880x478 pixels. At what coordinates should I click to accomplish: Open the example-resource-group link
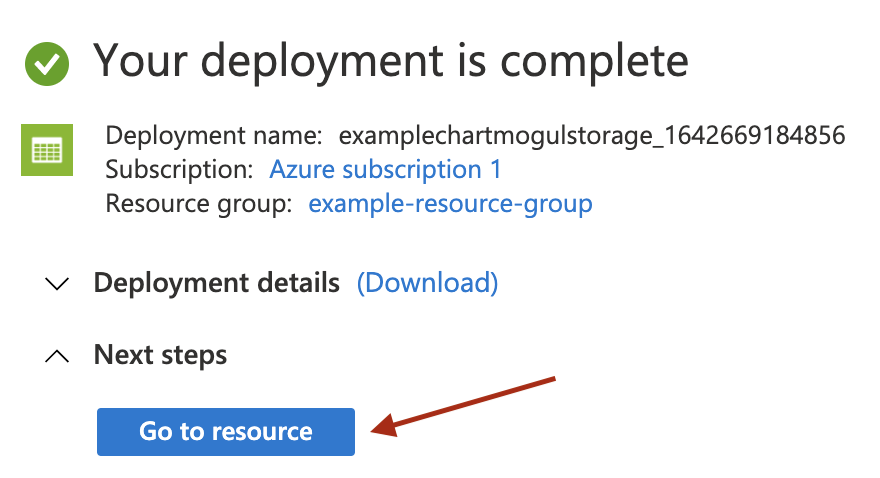coord(450,204)
